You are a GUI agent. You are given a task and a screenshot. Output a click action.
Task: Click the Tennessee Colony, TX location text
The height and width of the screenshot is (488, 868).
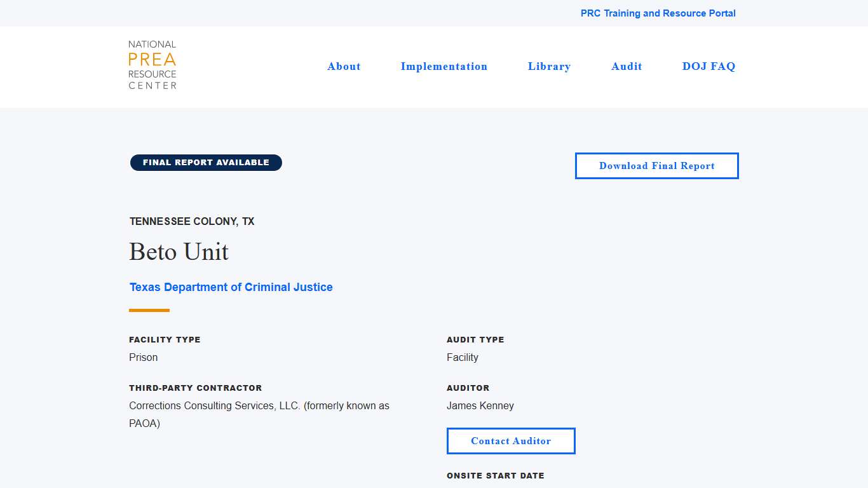192,222
